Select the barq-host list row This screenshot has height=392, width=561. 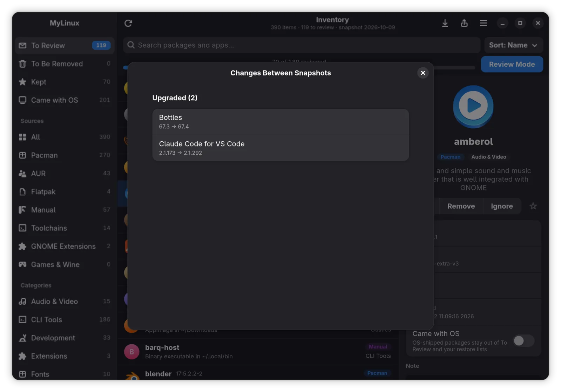click(x=258, y=352)
